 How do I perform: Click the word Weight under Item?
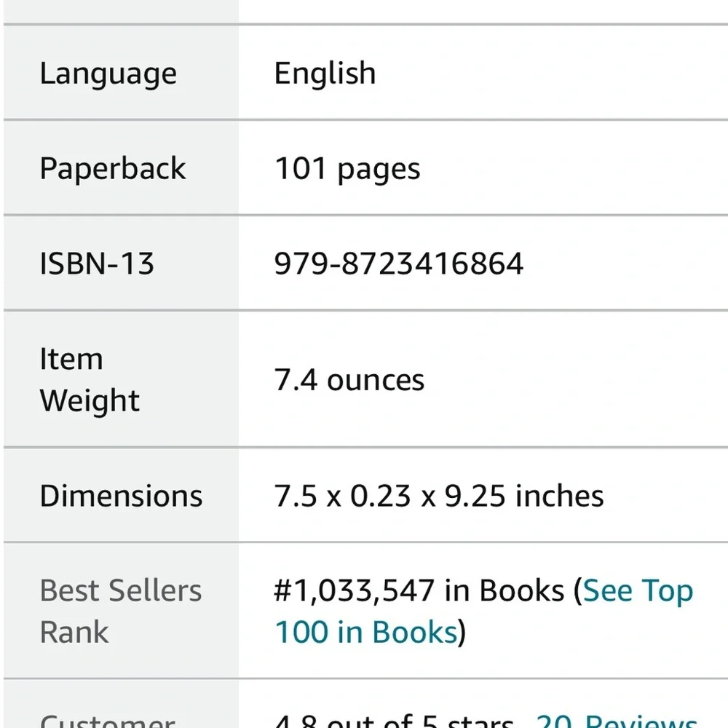tap(90, 400)
